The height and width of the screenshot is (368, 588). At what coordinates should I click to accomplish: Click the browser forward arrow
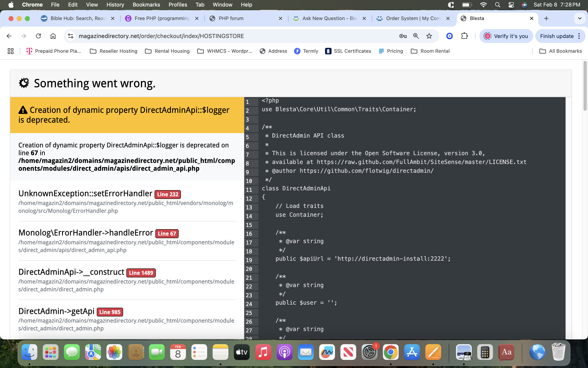click(23, 36)
